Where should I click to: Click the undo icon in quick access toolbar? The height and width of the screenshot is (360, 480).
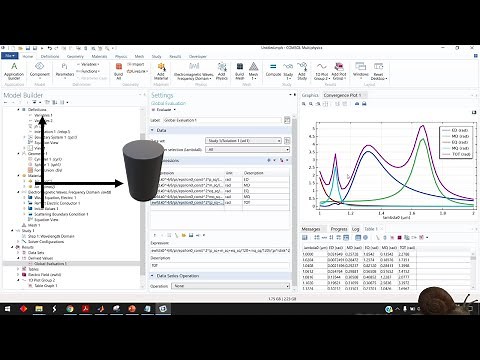(50, 48)
